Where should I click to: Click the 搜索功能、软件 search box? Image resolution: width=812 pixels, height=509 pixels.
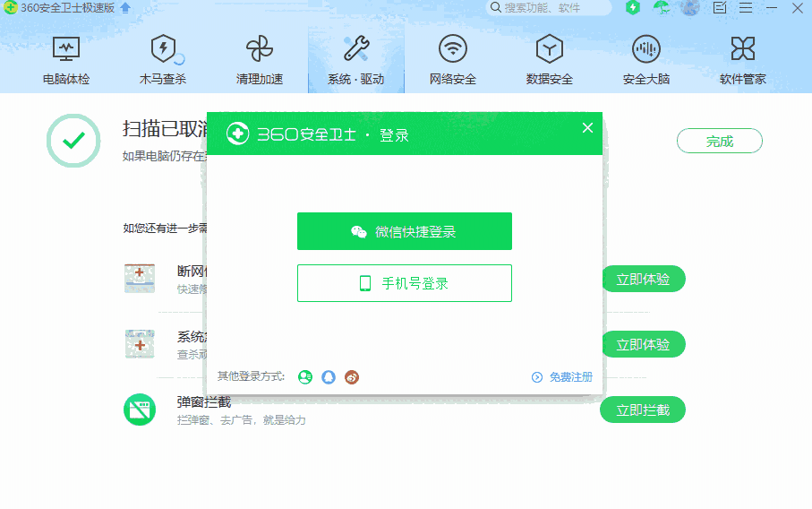pos(549,8)
